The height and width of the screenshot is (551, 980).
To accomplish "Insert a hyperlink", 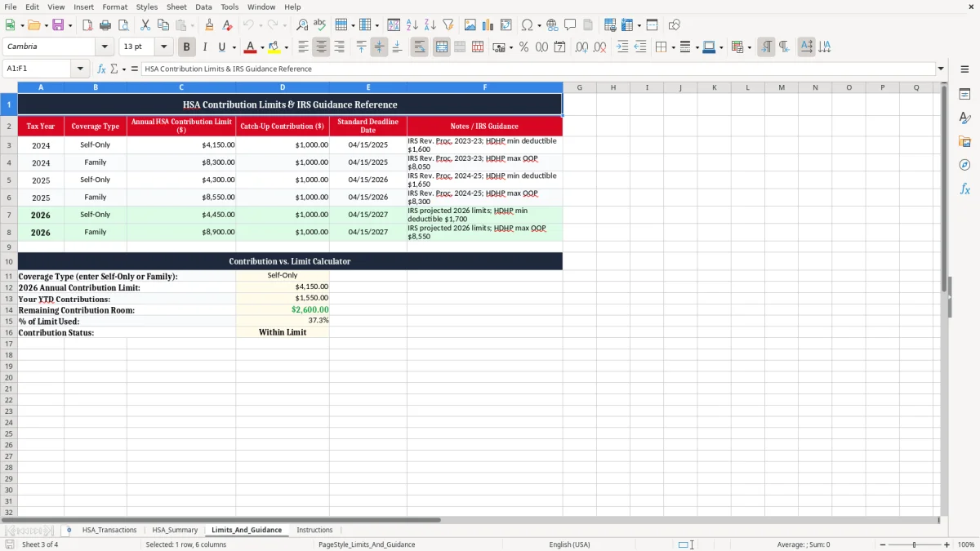I will point(552,25).
